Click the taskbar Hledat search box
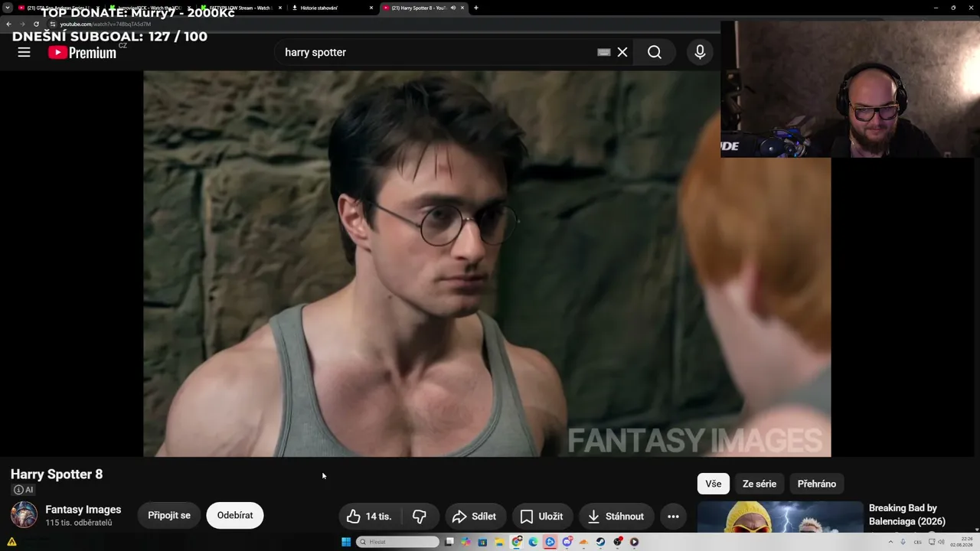Screen dimensions: 980x551 coord(398,542)
